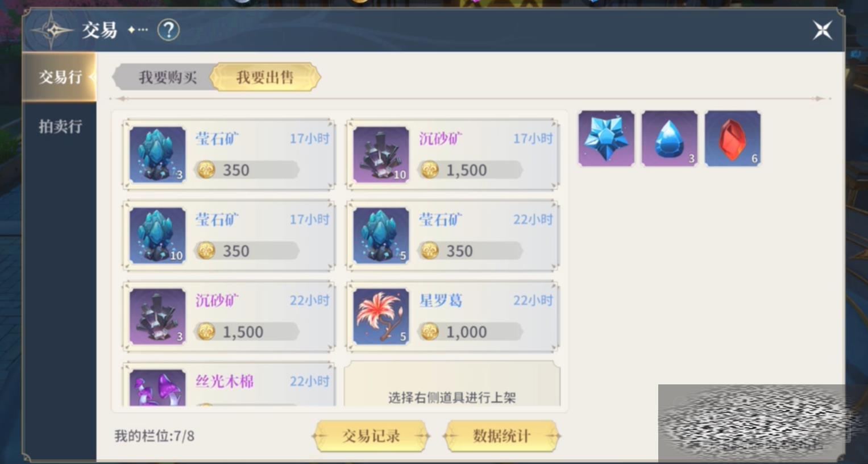Screen dimensions: 868x464
Task: Select the blue star crystal item
Action: pos(606,138)
